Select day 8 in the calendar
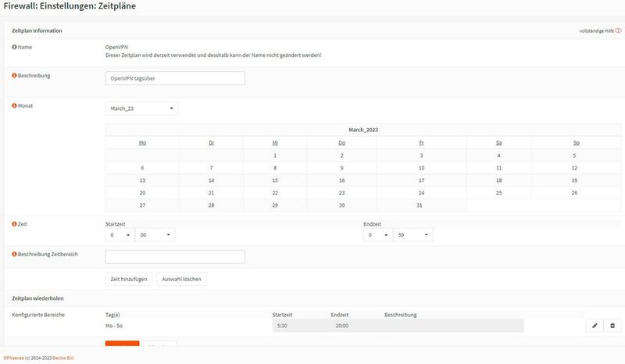 [x=275, y=168]
